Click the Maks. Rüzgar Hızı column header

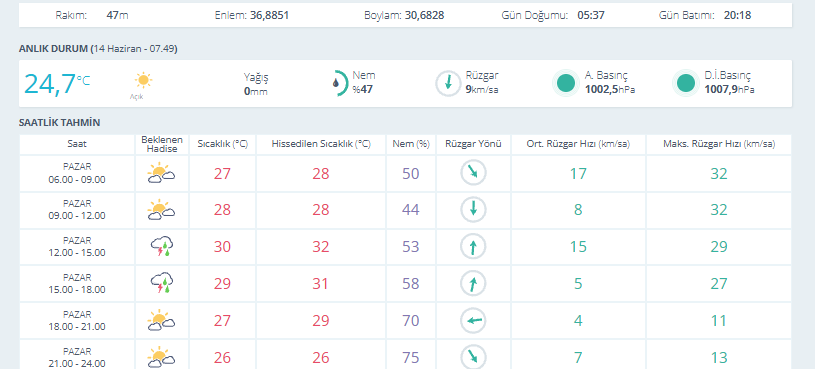pos(719,144)
